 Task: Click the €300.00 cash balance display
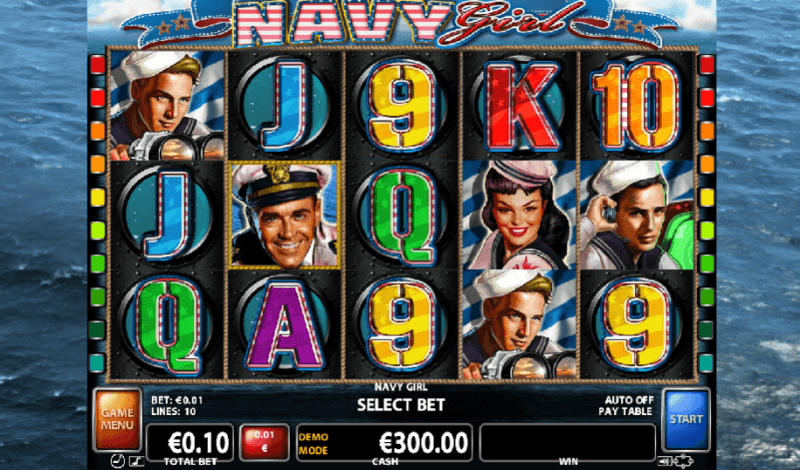tap(384, 442)
